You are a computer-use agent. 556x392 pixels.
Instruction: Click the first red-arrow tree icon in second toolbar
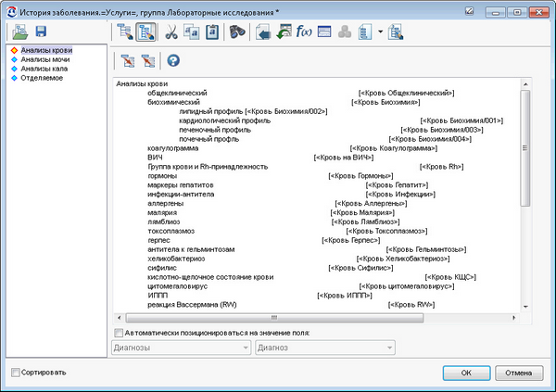(x=128, y=60)
